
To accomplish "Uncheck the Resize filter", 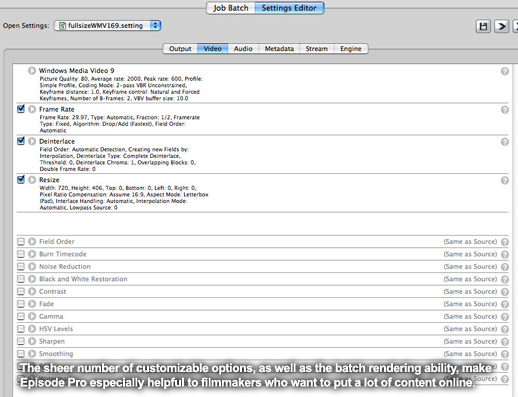I will [21, 180].
